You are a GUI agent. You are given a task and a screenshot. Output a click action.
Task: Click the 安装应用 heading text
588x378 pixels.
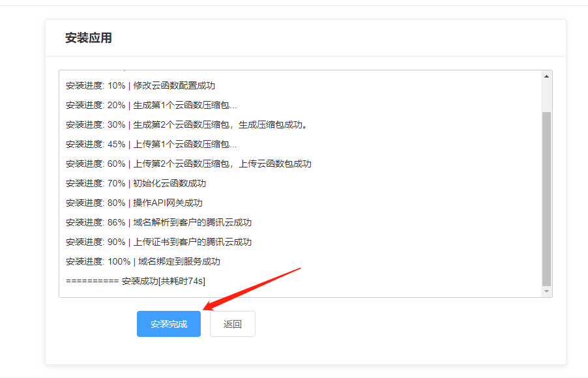coord(89,38)
